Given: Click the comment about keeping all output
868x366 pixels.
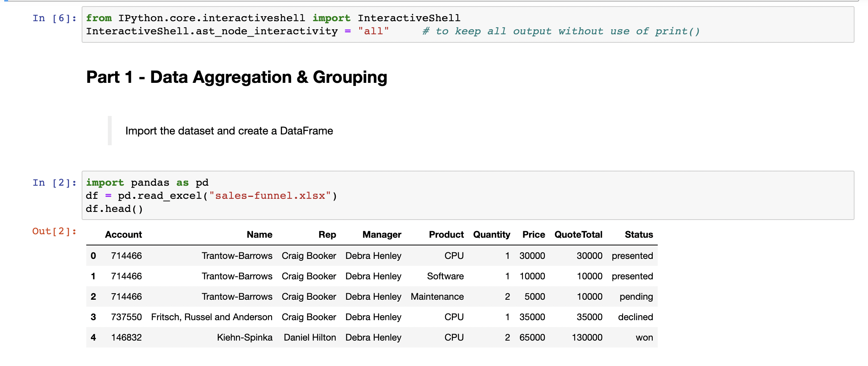Looking at the screenshot, I should 561,31.
